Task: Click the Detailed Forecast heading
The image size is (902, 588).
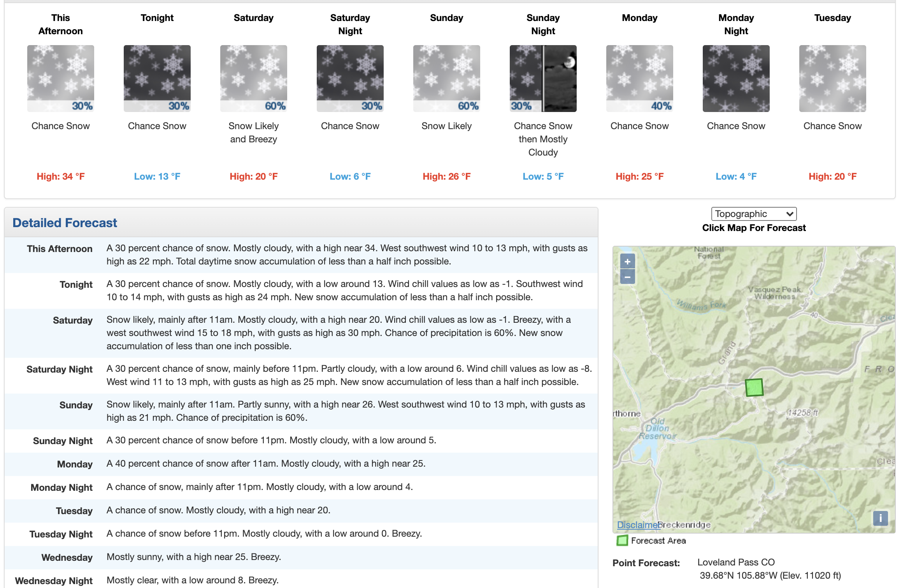Action: [x=65, y=223]
